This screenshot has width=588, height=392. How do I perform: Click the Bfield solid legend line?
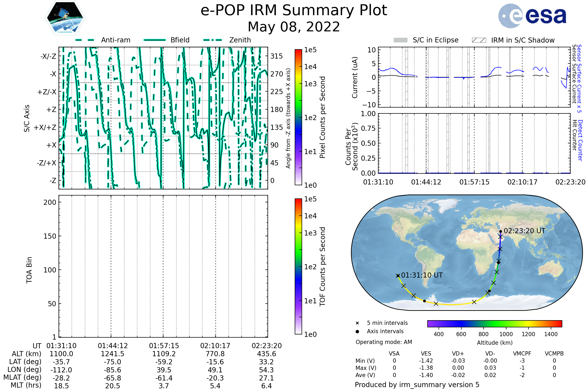155,40
